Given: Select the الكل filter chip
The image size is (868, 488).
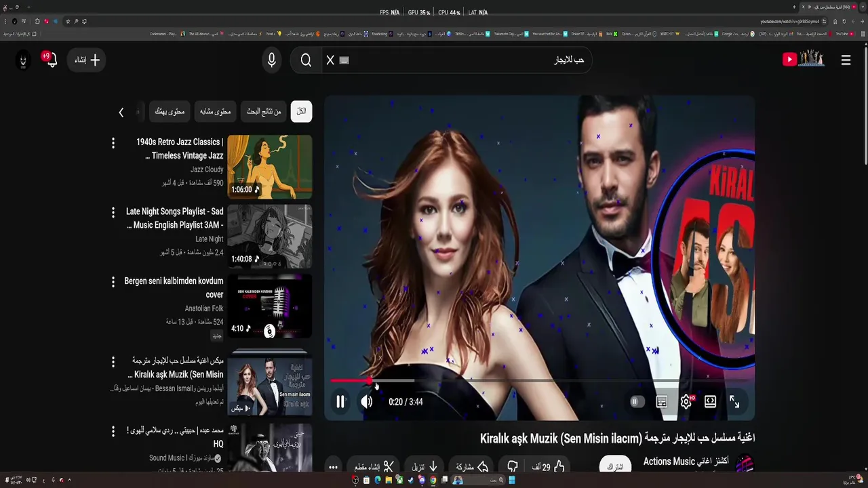Looking at the screenshot, I should (301, 111).
